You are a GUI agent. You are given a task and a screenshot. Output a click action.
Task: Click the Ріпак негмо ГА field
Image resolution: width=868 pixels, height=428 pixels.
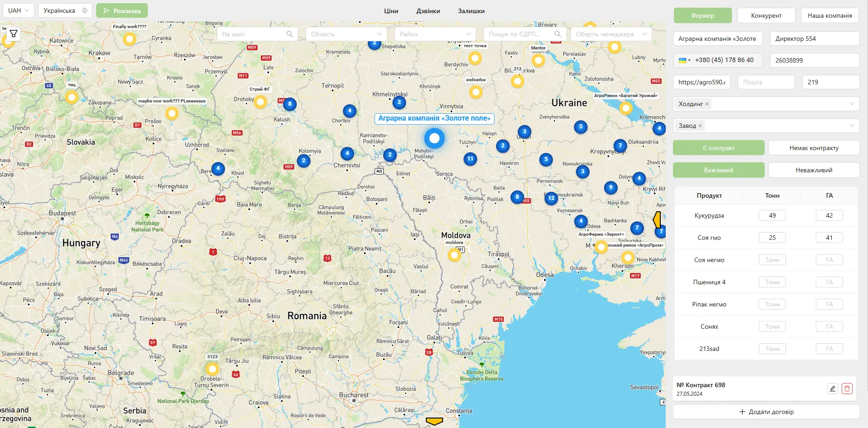pos(829,304)
